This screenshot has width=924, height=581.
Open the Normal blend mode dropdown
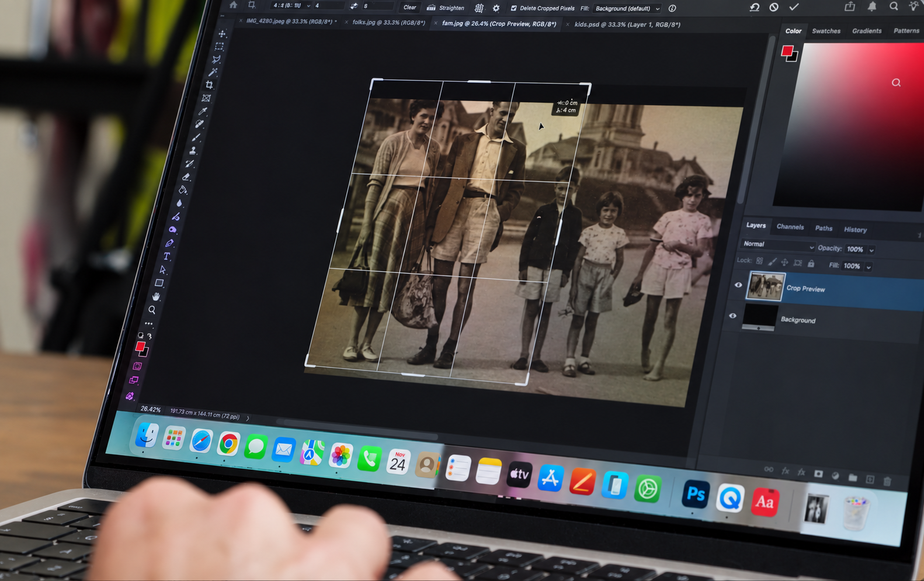coord(777,244)
